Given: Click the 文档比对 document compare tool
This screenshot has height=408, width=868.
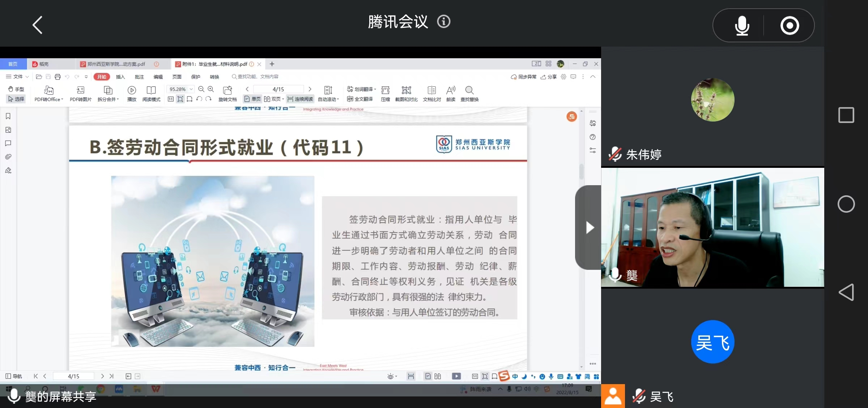Looking at the screenshot, I should pyautogui.click(x=432, y=94).
